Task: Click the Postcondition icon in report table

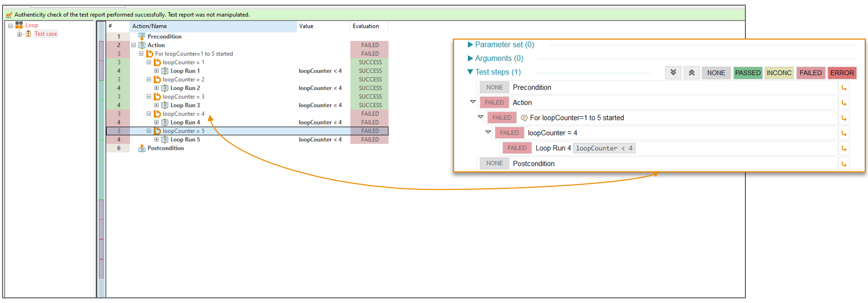Action: click(142, 148)
